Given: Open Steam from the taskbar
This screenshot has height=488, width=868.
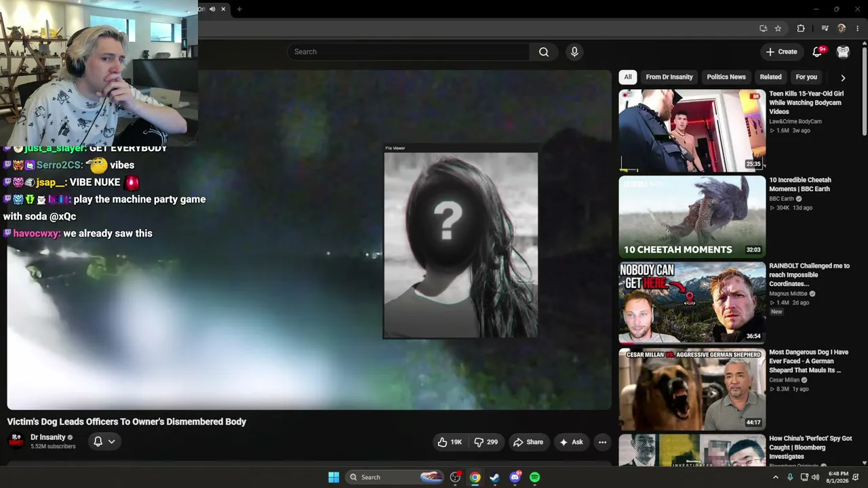Looking at the screenshot, I should [x=495, y=477].
